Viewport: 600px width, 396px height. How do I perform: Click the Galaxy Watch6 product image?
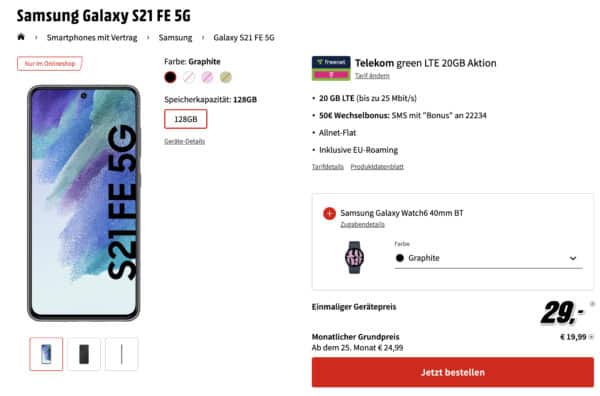pyautogui.click(x=354, y=257)
